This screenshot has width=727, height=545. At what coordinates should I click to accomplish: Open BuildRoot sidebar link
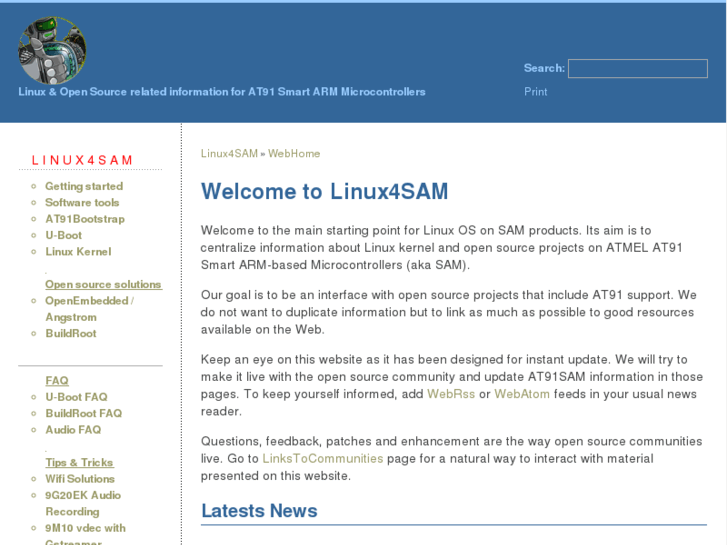(x=71, y=333)
